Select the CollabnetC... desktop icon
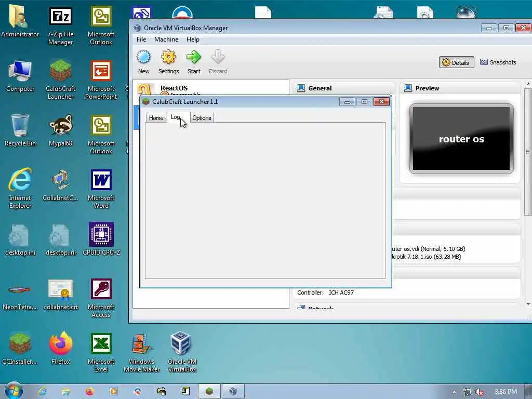The width and height of the screenshot is (532, 399). [60, 185]
